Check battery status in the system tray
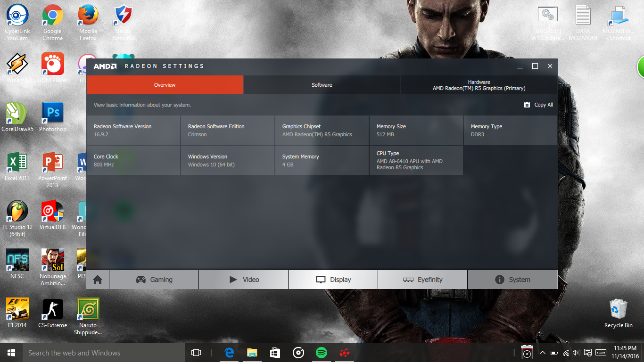 coord(554,353)
